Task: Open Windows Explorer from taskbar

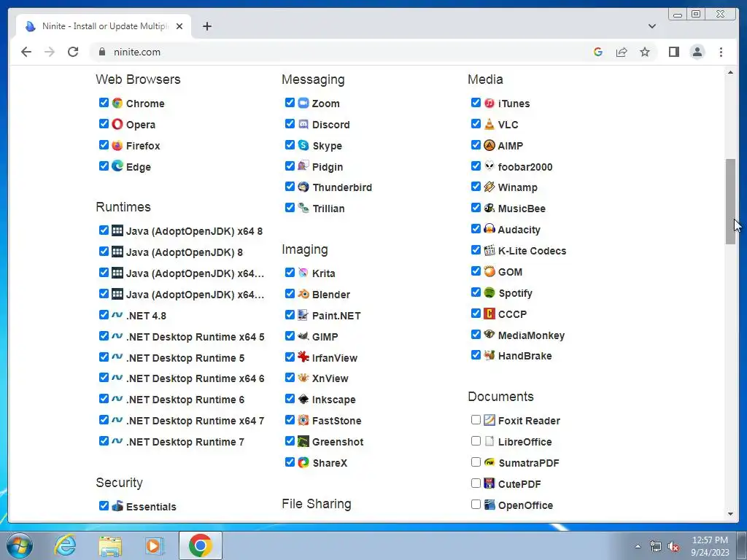Action: (110, 545)
